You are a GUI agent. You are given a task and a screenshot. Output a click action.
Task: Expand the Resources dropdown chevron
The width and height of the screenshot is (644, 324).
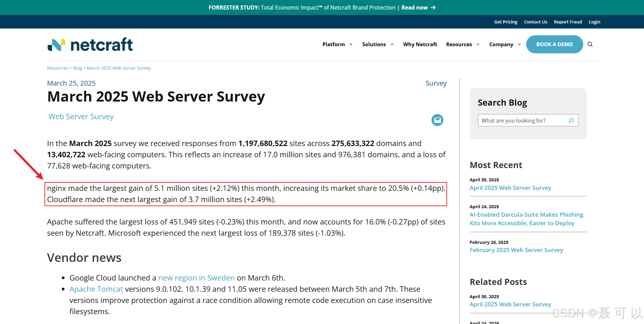[x=478, y=44]
